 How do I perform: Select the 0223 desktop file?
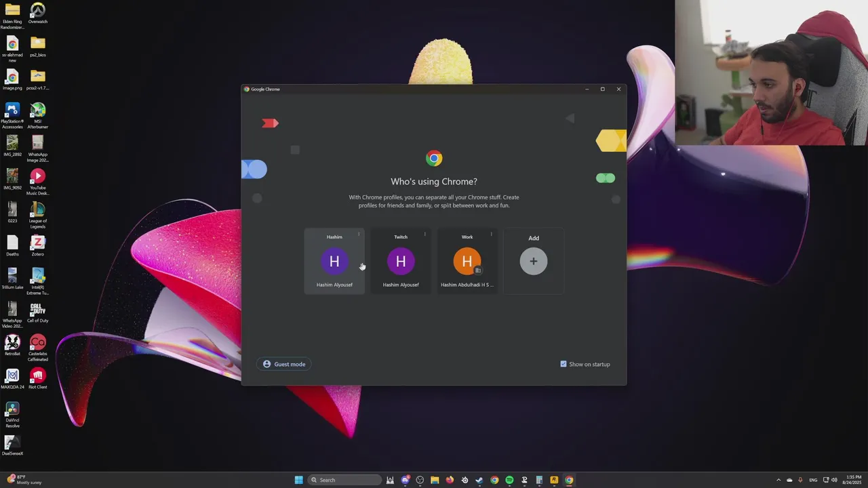[x=12, y=213]
